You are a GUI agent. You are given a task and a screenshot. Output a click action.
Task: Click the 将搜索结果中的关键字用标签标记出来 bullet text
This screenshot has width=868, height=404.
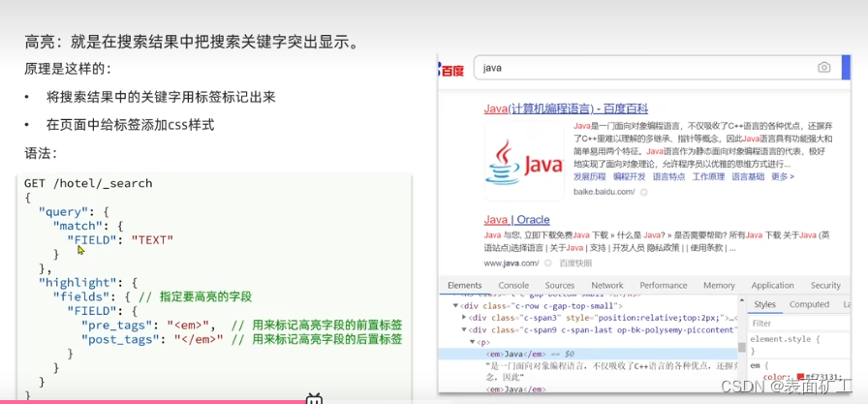pyautogui.click(x=161, y=98)
